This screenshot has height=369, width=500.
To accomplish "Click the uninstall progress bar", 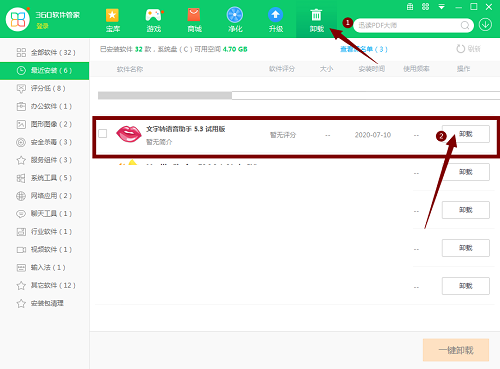I will click(x=299, y=96).
